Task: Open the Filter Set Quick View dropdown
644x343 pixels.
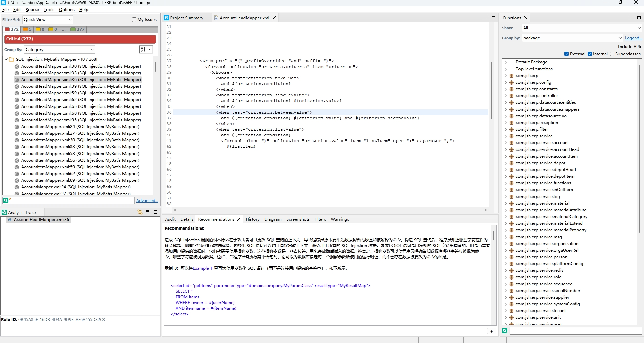Action: (48, 20)
